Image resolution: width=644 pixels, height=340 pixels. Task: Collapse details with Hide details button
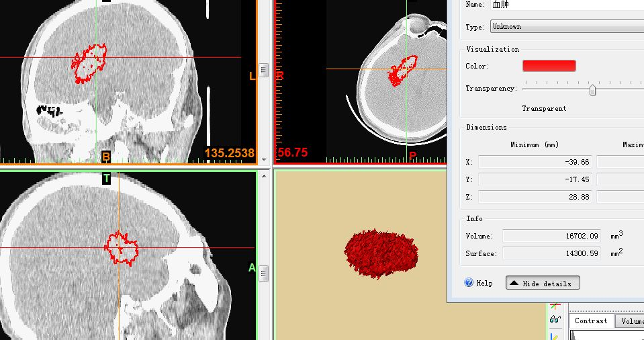point(543,284)
